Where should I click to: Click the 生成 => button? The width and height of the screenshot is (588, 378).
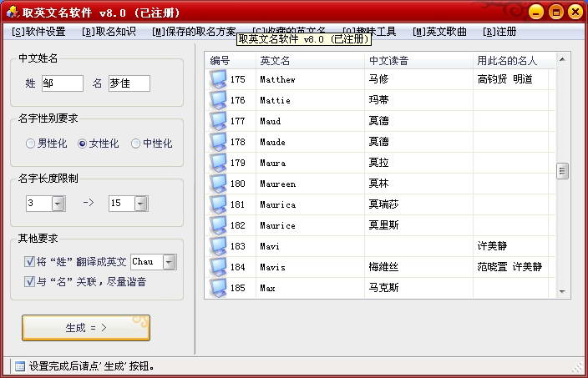pos(86,328)
